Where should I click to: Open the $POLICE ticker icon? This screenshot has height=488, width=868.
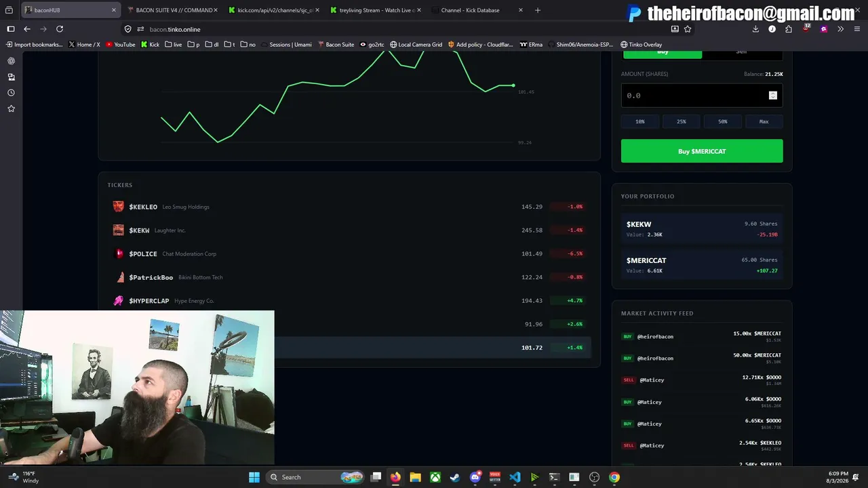[119, 253]
